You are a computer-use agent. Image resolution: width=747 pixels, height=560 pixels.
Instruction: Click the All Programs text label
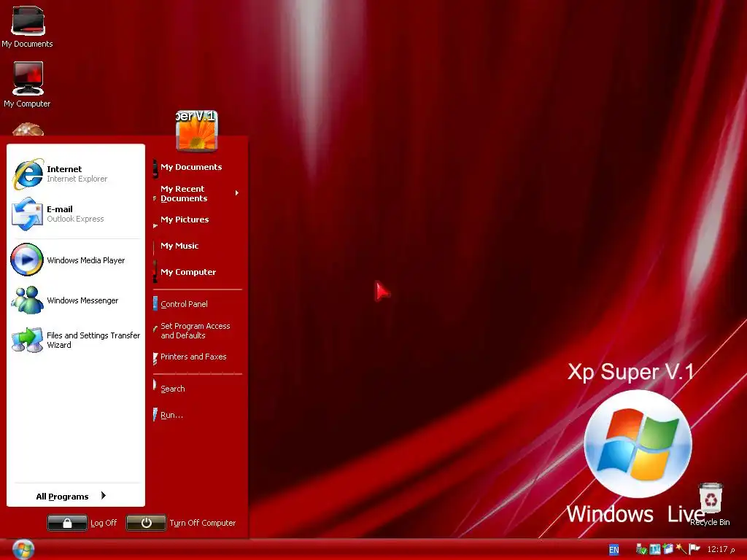pyautogui.click(x=63, y=496)
